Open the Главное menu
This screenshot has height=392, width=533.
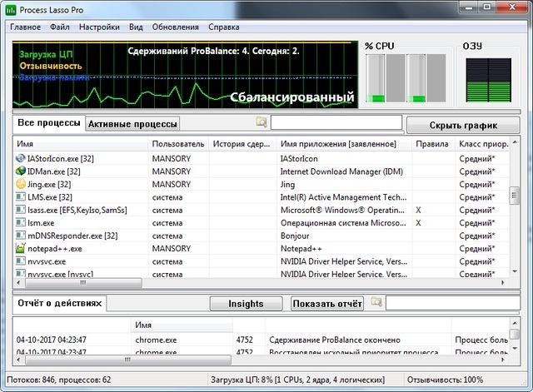pyautogui.click(x=26, y=27)
